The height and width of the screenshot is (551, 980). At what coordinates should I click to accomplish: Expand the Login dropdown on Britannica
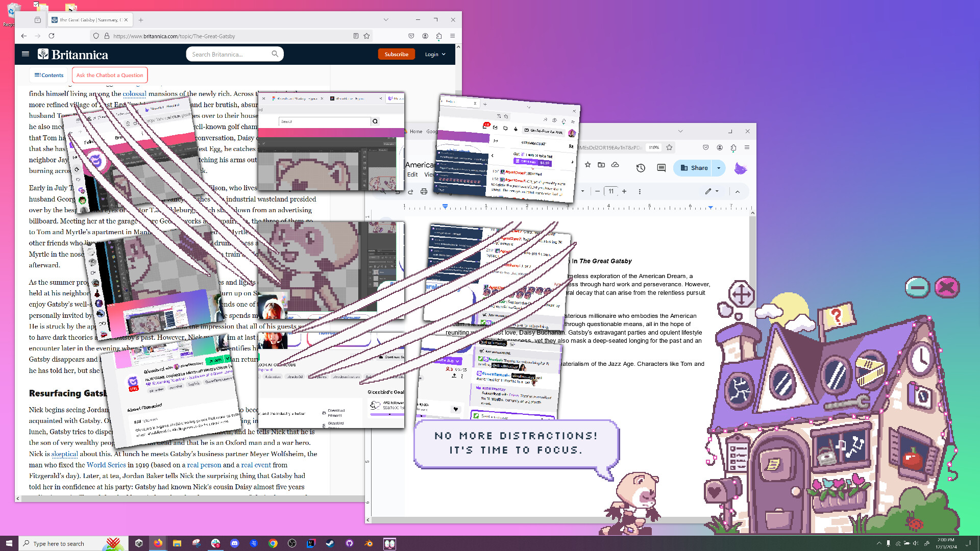pyautogui.click(x=435, y=54)
